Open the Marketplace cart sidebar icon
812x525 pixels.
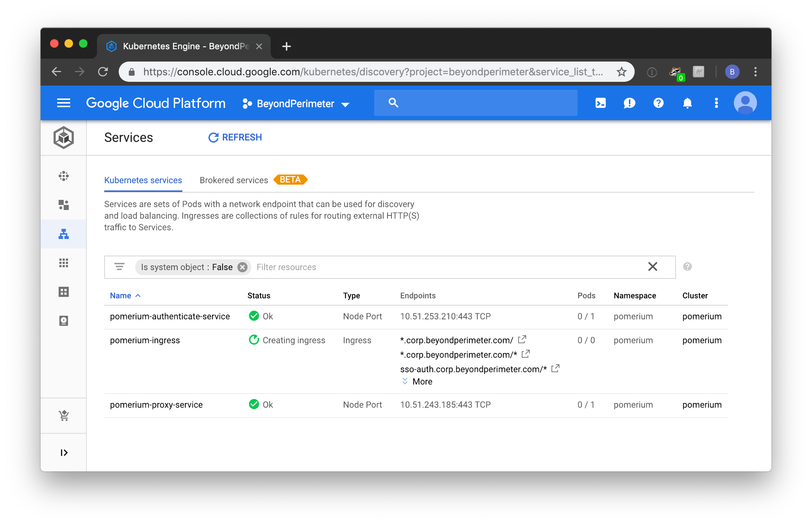point(64,415)
